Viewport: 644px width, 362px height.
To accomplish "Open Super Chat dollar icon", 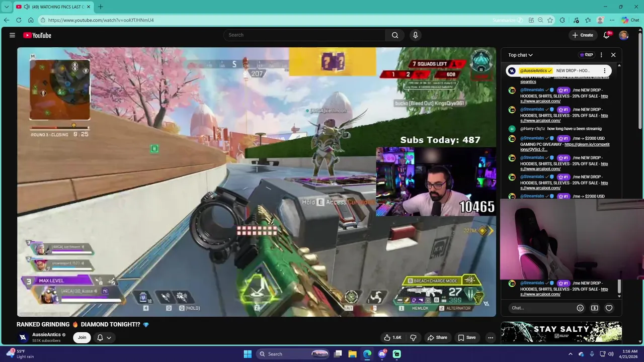I will pos(595,308).
